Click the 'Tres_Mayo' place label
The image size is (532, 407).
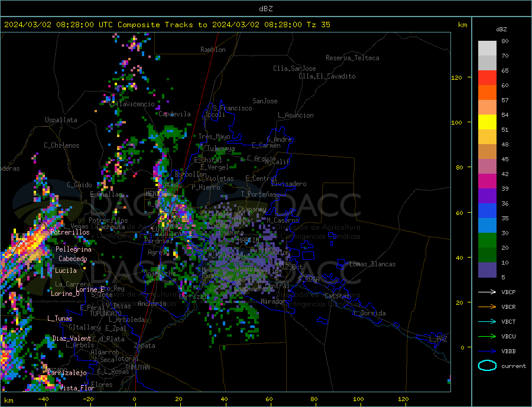point(214,136)
